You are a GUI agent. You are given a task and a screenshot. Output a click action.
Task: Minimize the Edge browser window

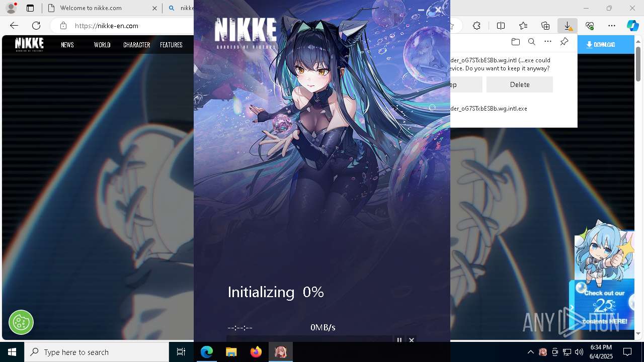click(x=586, y=8)
